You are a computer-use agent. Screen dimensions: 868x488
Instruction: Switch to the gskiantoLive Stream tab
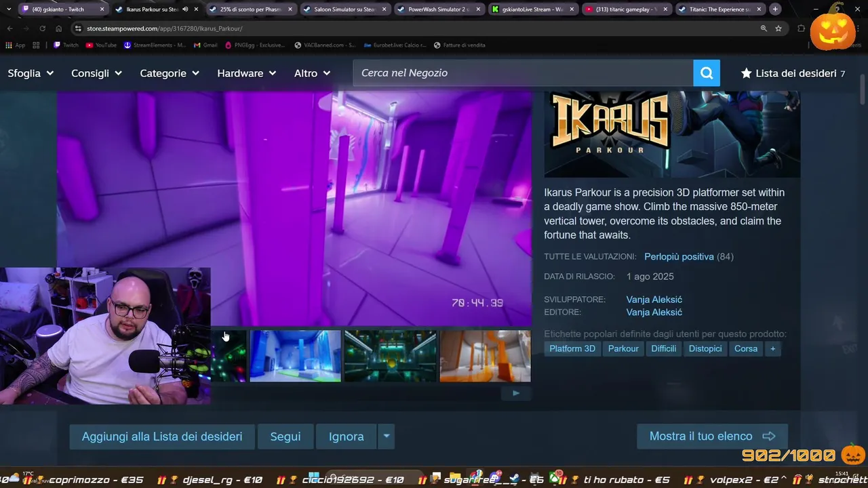click(531, 9)
